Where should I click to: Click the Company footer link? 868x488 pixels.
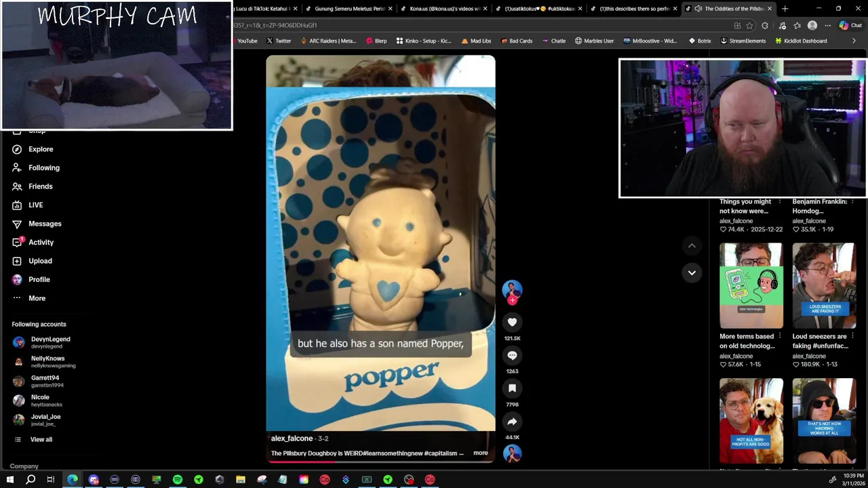24,466
